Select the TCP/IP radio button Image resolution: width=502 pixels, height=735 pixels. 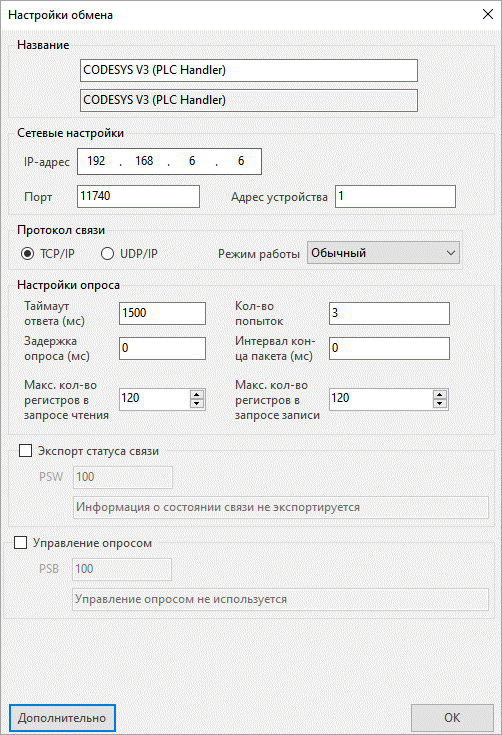pos(28,254)
